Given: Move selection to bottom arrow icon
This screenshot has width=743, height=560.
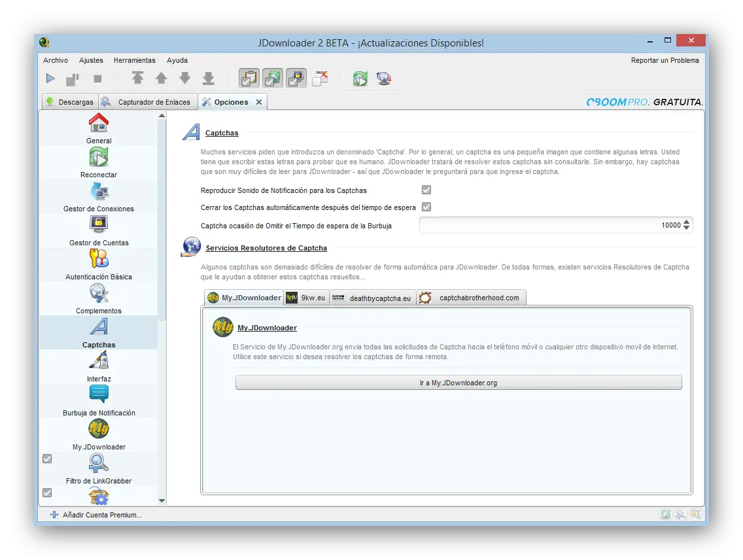Looking at the screenshot, I should [x=209, y=79].
